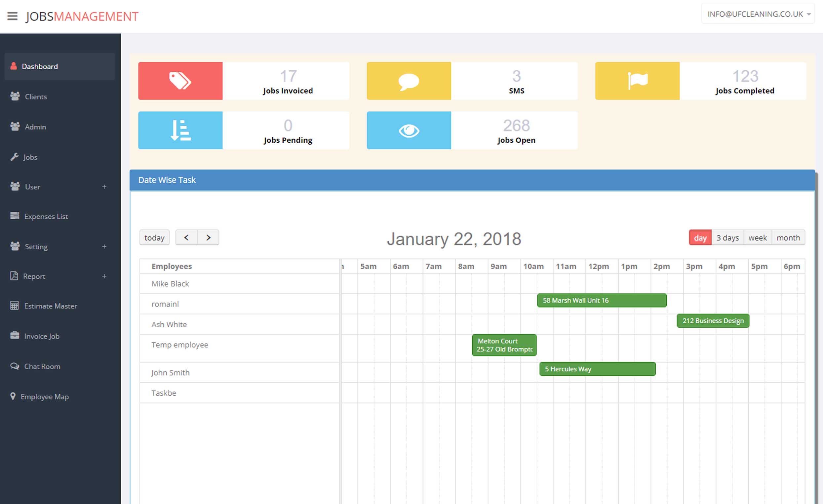Go to Estimate Master menu item
This screenshot has width=823, height=504.
51,306
